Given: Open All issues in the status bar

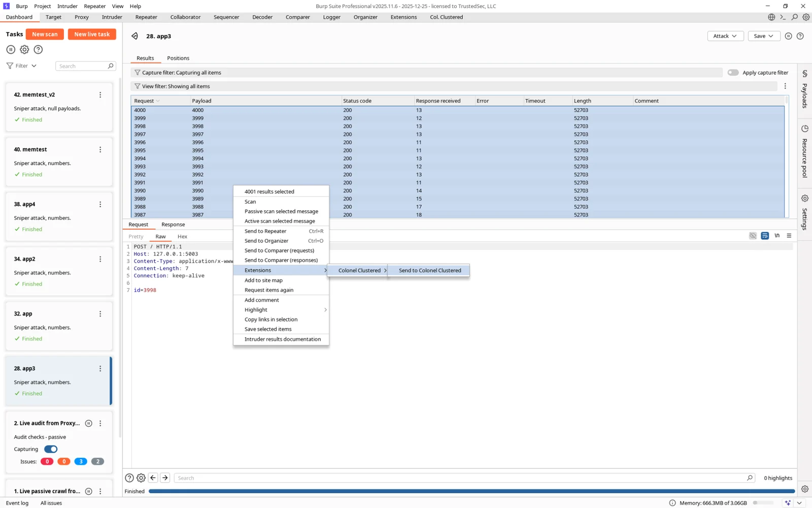Looking at the screenshot, I should coord(51,503).
